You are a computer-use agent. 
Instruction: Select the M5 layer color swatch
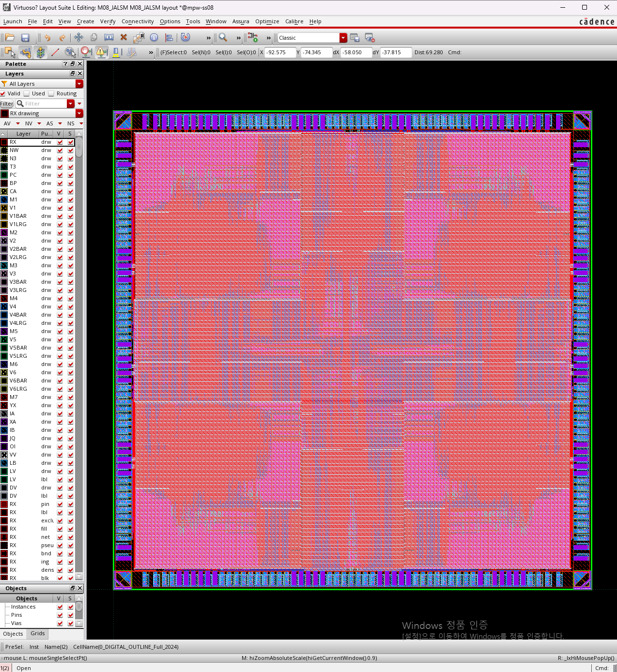pos(4,331)
